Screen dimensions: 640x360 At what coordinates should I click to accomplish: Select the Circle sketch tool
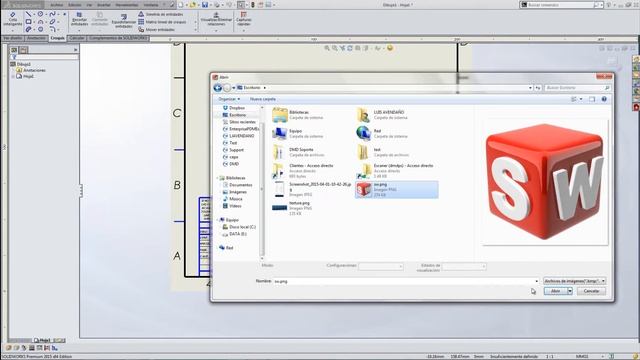click(x=40, y=14)
